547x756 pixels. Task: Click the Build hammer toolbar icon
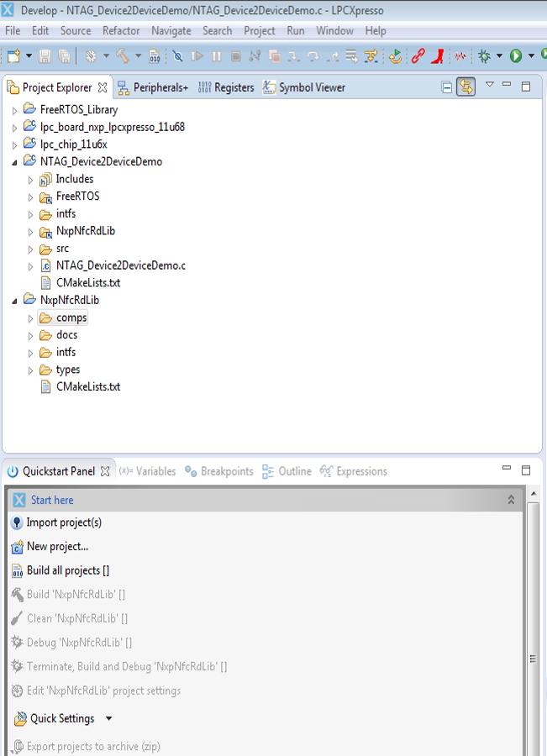[123, 56]
